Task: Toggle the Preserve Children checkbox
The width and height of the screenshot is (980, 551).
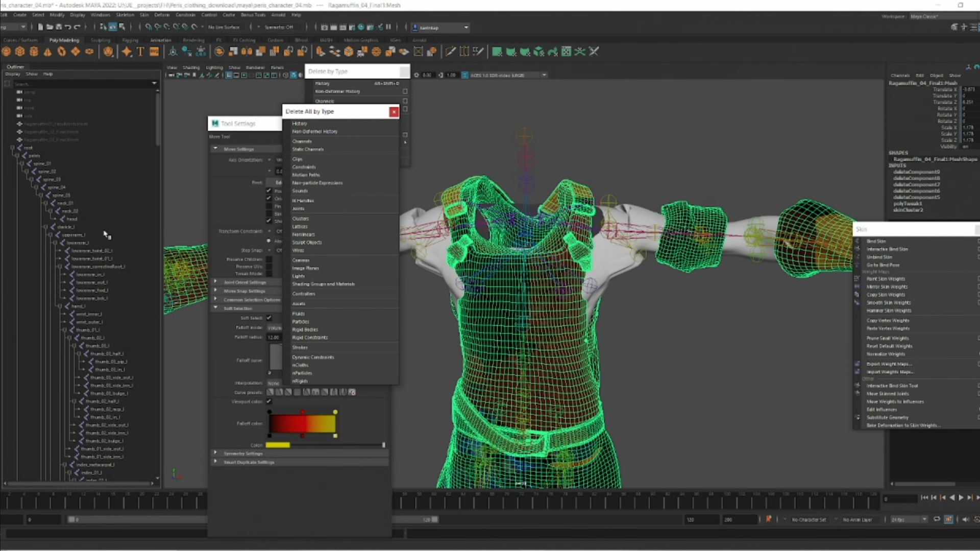Action: 269,259
